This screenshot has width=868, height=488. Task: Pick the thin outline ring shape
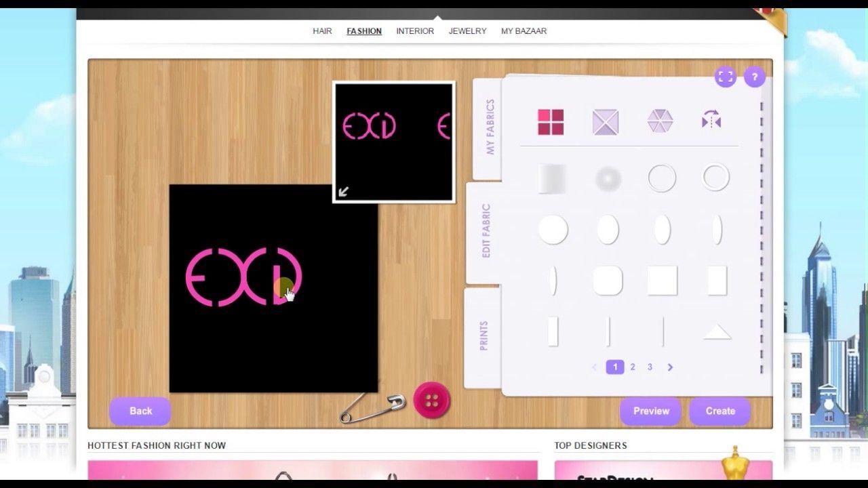tap(662, 178)
